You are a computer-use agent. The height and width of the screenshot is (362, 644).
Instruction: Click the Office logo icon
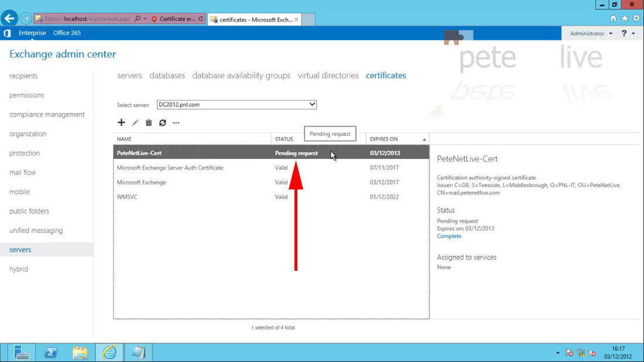coord(7,33)
